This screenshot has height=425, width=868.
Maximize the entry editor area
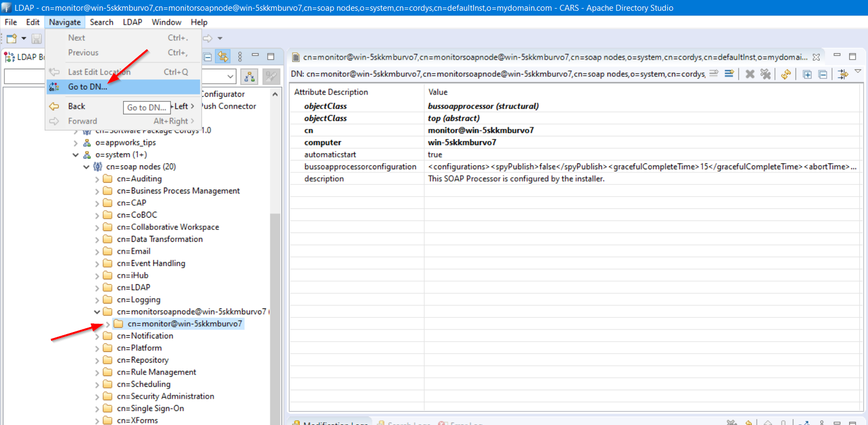click(852, 56)
